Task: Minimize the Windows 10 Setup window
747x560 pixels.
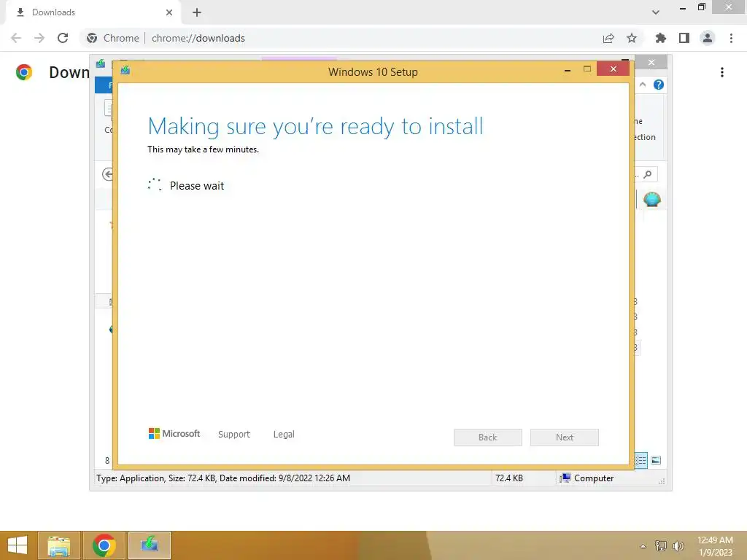Action: 568,70
